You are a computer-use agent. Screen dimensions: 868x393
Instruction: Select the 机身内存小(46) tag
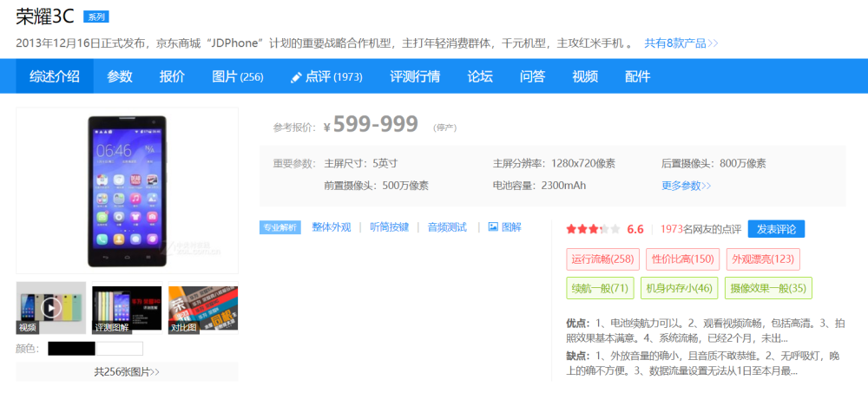coord(679,288)
